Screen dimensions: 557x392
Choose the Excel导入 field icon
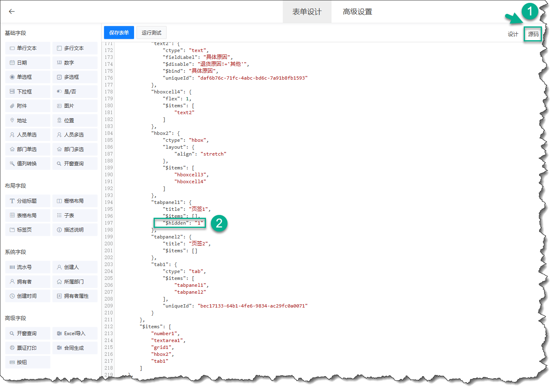pos(59,334)
